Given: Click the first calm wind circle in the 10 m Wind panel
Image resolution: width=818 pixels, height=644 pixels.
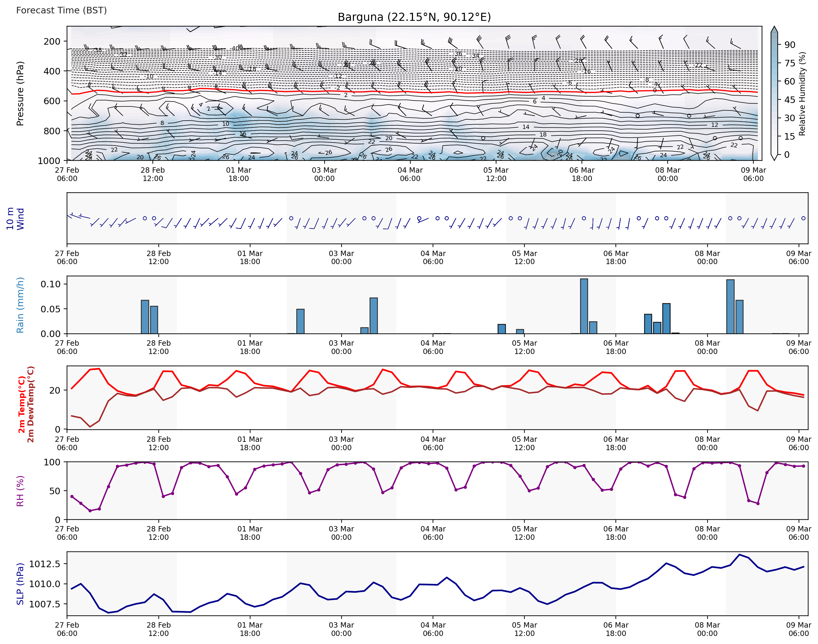Looking at the screenshot, I should (145, 218).
